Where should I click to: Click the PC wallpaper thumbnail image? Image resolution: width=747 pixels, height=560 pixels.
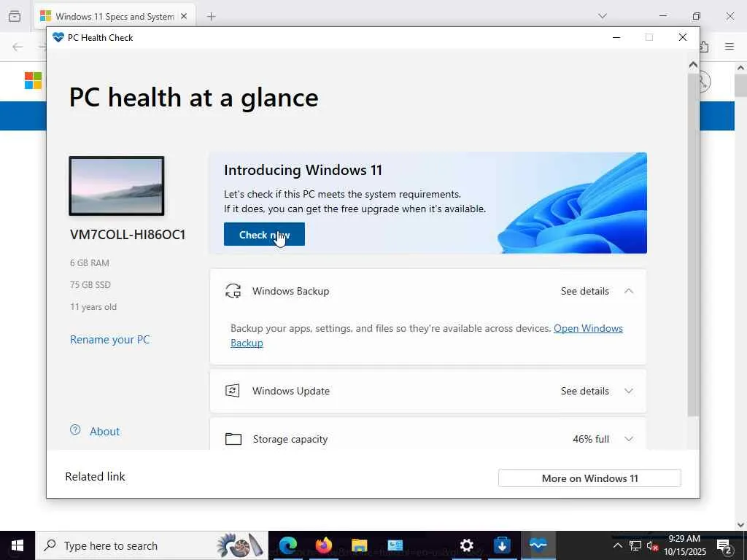(117, 186)
